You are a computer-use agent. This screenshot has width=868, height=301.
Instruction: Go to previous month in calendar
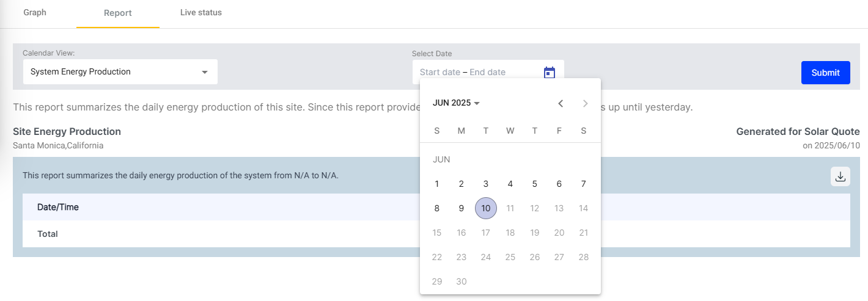coord(561,103)
